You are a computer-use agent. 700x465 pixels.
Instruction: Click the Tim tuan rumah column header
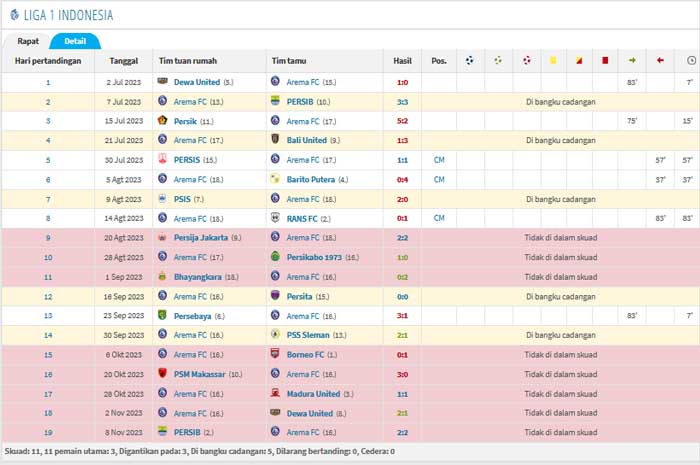[x=188, y=61]
